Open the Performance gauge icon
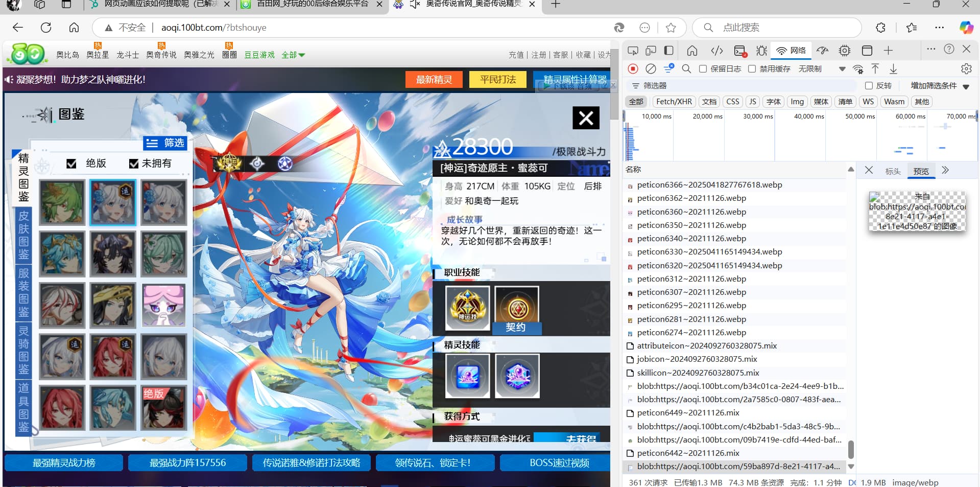 (822, 50)
